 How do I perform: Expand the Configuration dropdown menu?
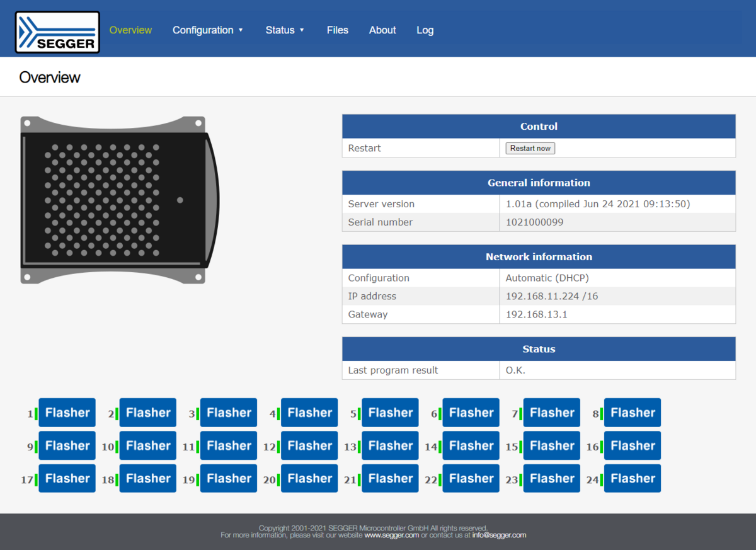click(x=207, y=30)
